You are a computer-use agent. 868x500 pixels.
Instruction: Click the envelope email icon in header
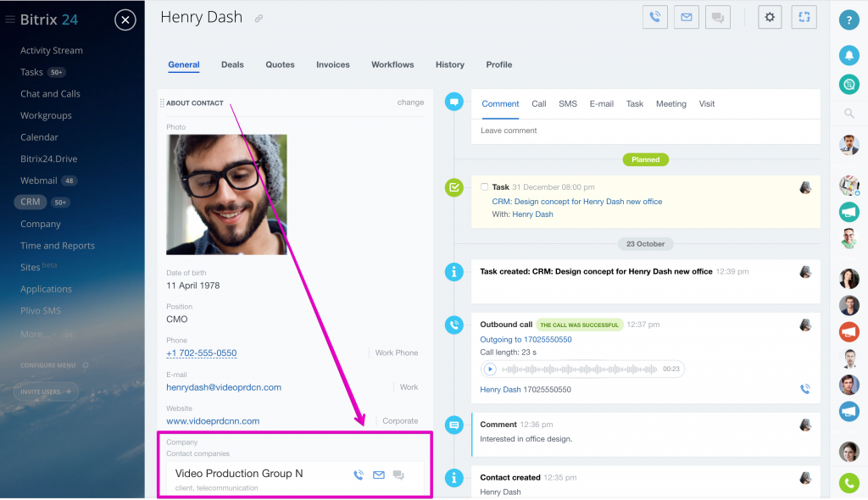point(687,17)
